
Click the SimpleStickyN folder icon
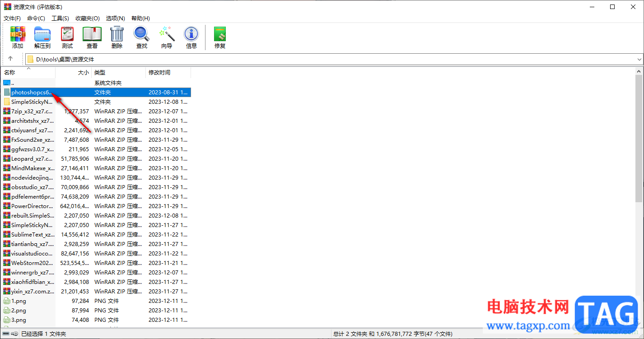6,102
